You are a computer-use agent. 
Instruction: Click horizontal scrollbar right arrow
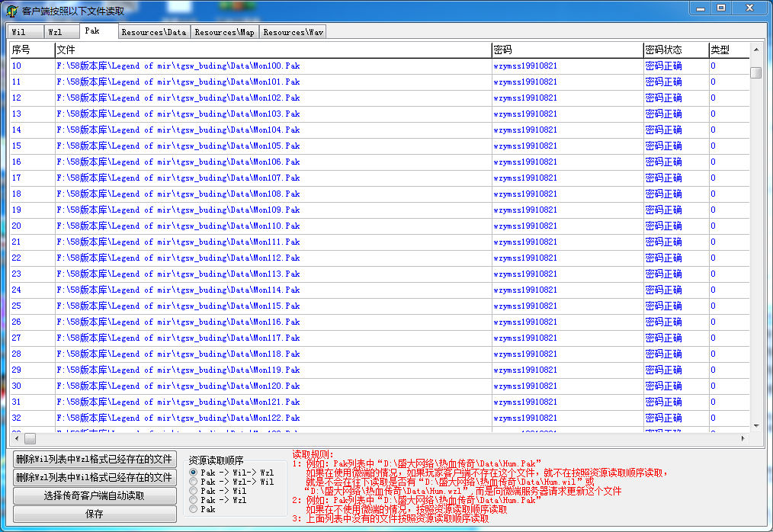pos(743,438)
